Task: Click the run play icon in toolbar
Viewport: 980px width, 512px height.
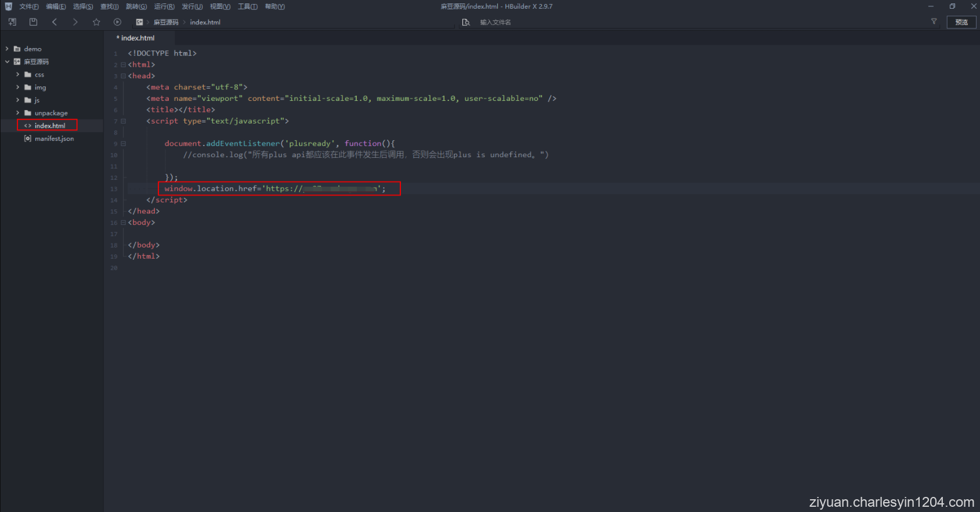Action: [x=117, y=22]
